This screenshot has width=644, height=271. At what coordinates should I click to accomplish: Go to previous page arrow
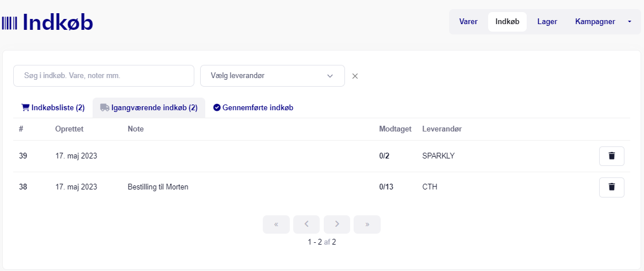pyautogui.click(x=306, y=224)
